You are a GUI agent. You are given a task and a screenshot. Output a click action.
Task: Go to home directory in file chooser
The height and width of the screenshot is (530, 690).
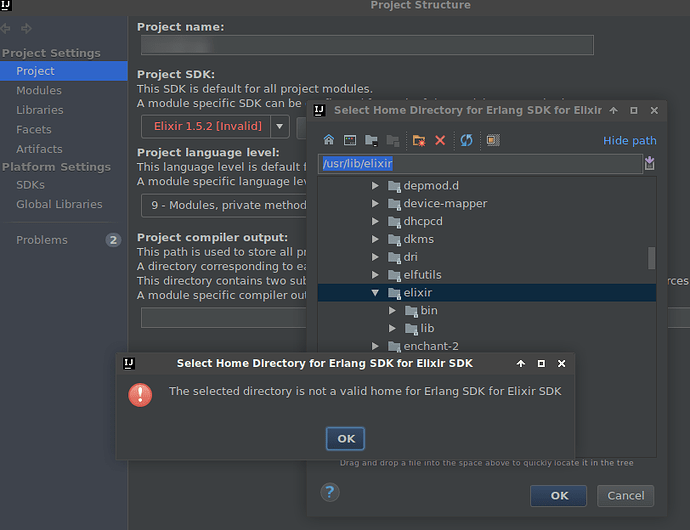329,140
